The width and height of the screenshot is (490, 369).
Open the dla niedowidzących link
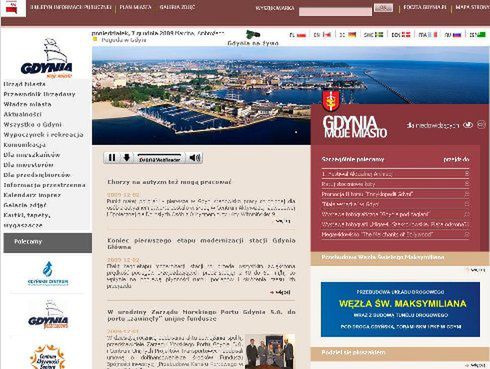click(433, 125)
